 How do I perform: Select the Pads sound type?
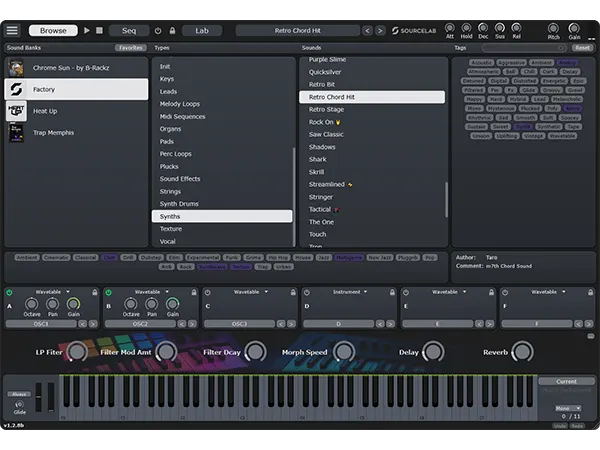pos(166,142)
